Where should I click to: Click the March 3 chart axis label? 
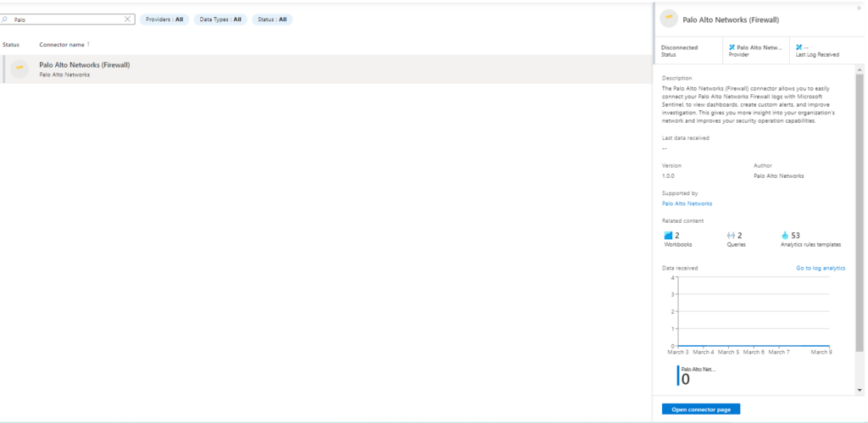[x=678, y=352]
